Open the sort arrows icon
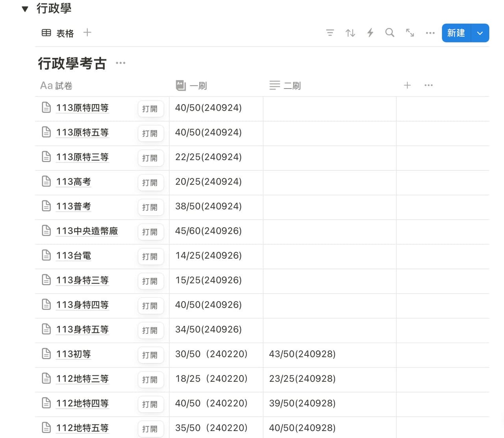504x438 pixels. [350, 33]
